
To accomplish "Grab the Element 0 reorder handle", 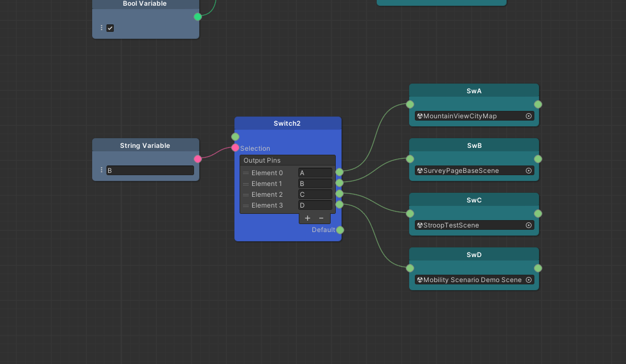I will point(246,173).
